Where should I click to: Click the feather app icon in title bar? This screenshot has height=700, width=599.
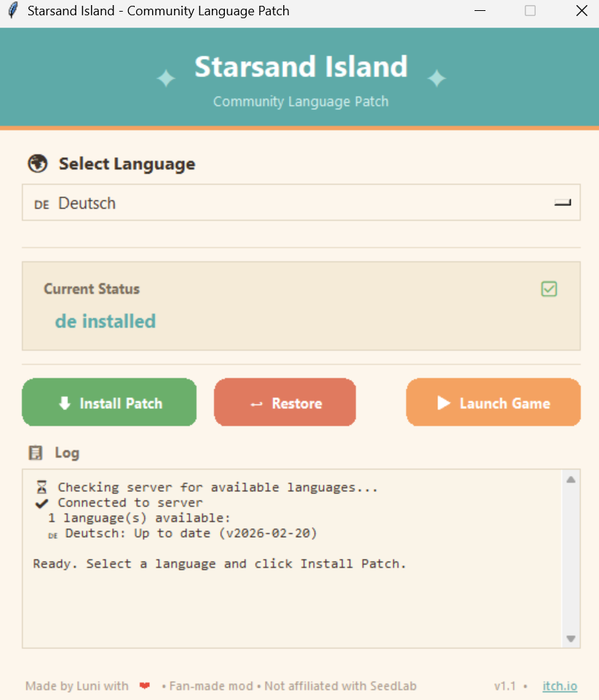[12, 11]
